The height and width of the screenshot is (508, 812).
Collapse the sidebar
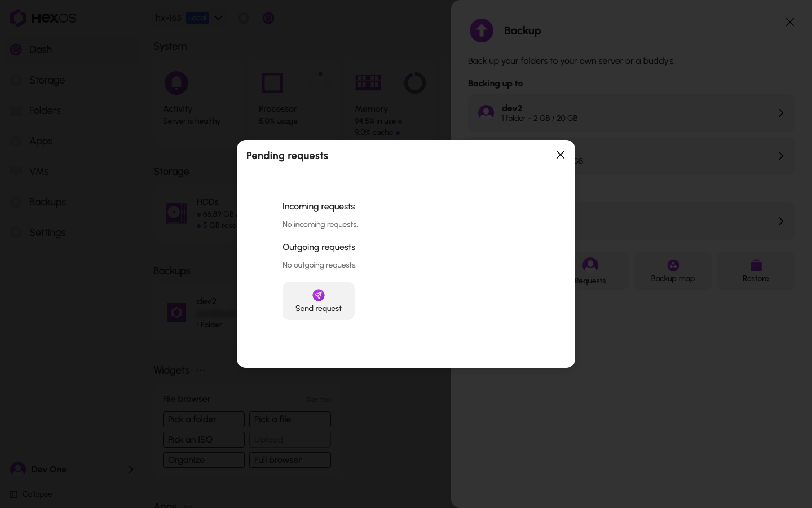tap(31, 494)
